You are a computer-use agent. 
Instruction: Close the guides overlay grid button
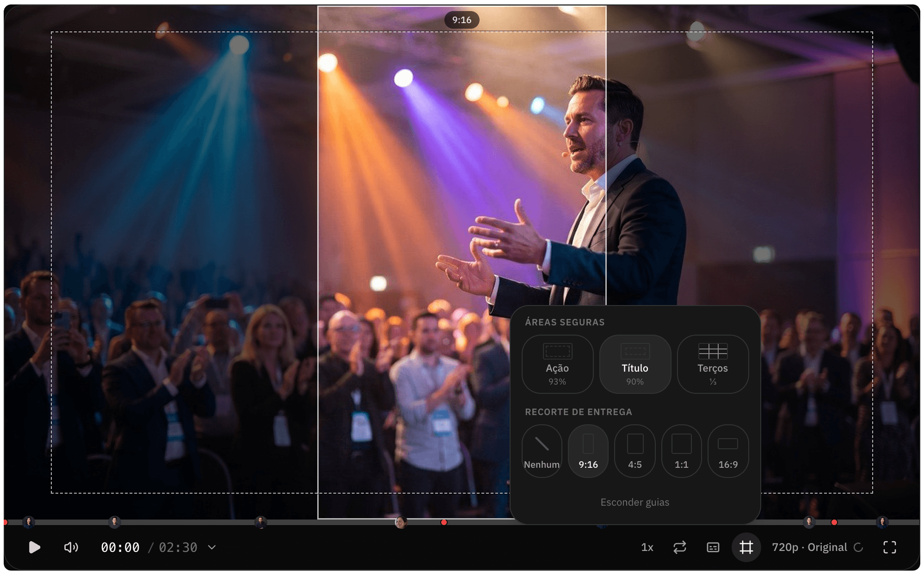pos(746,547)
